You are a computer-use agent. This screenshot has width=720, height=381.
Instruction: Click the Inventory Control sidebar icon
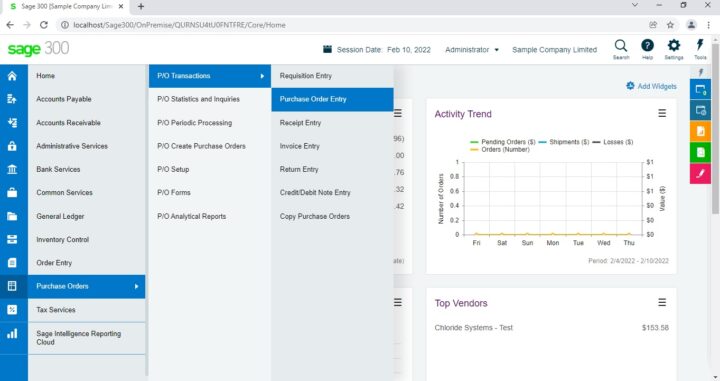12,239
